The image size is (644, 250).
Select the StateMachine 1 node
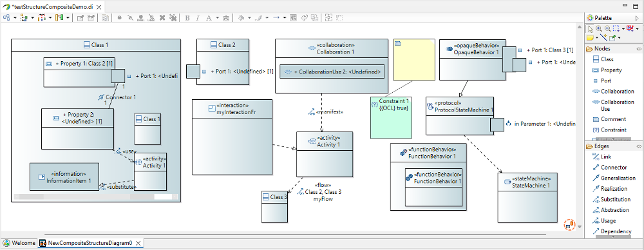pos(527,198)
